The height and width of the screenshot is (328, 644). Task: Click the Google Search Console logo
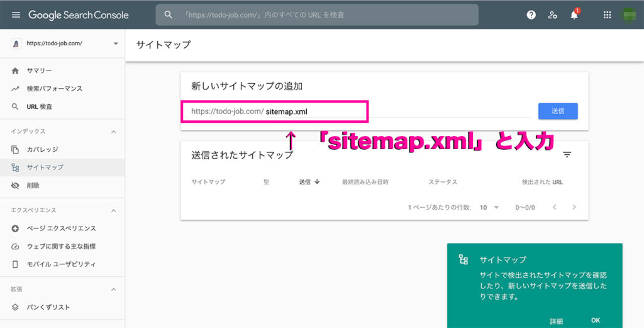point(79,15)
